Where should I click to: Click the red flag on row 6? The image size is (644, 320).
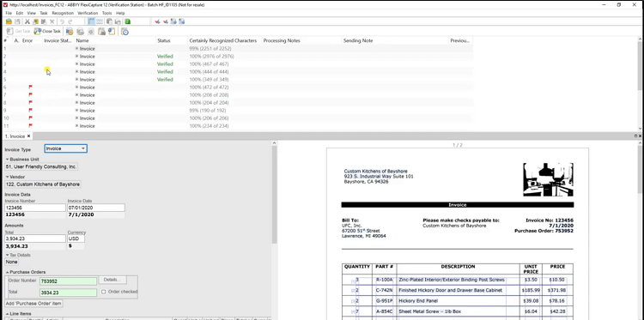click(x=30, y=87)
